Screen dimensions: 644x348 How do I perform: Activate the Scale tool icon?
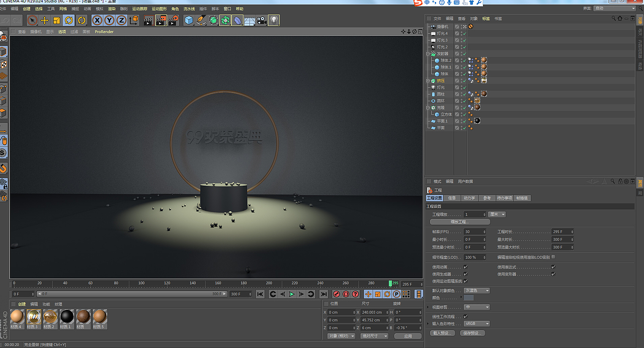pyautogui.click(x=57, y=20)
